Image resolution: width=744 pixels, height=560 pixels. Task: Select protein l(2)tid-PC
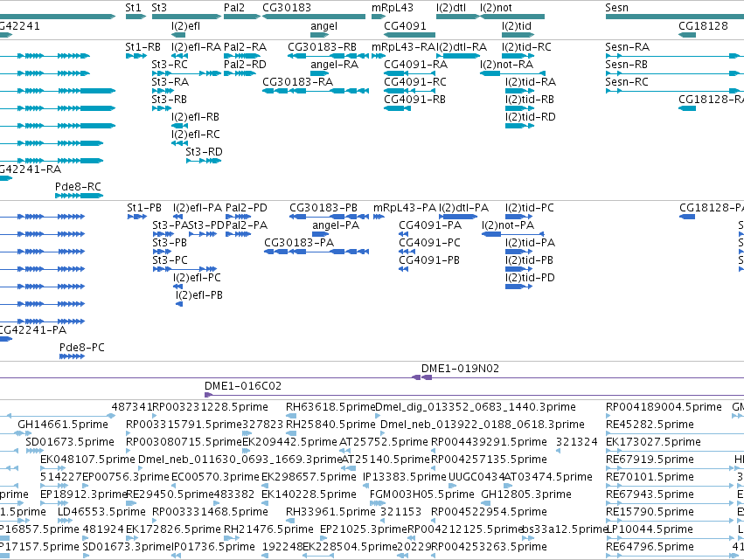tap(519, 217)
